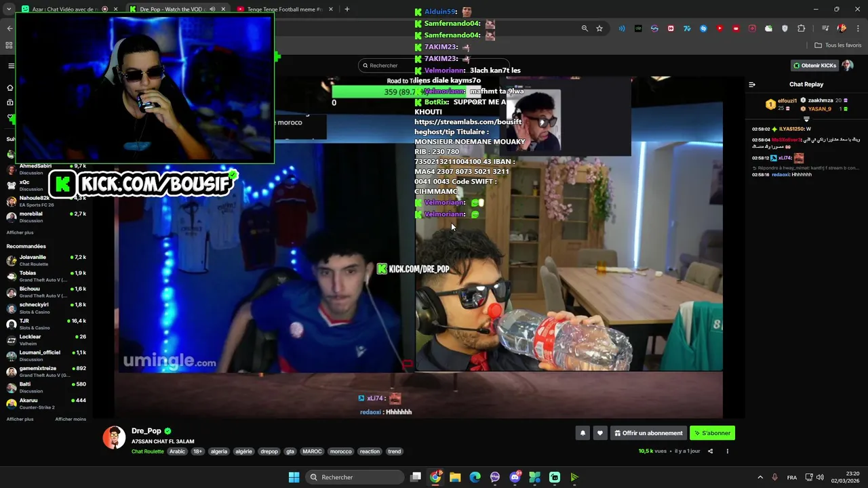Viewport: 868px width, 488px height.
Task: Bookmark this page with the star icon
Action: [599, 28]
